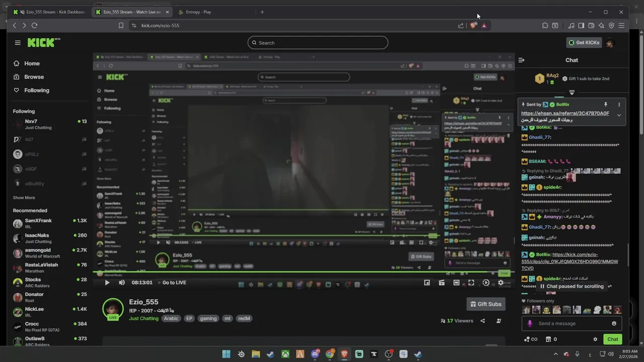Enter fullscreen on the video player
This screenshot has height=362, width=644.
(471, 283)
